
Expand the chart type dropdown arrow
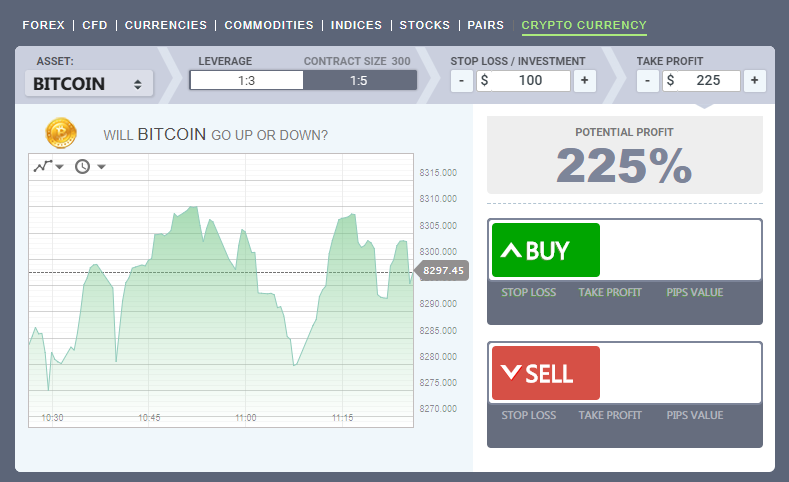tap(60, 167)
